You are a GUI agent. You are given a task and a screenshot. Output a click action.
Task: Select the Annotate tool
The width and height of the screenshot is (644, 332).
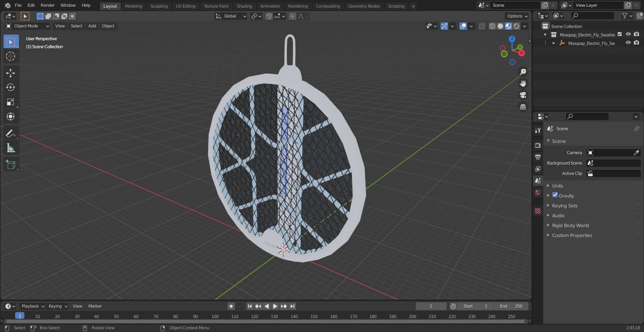point(11,133)
